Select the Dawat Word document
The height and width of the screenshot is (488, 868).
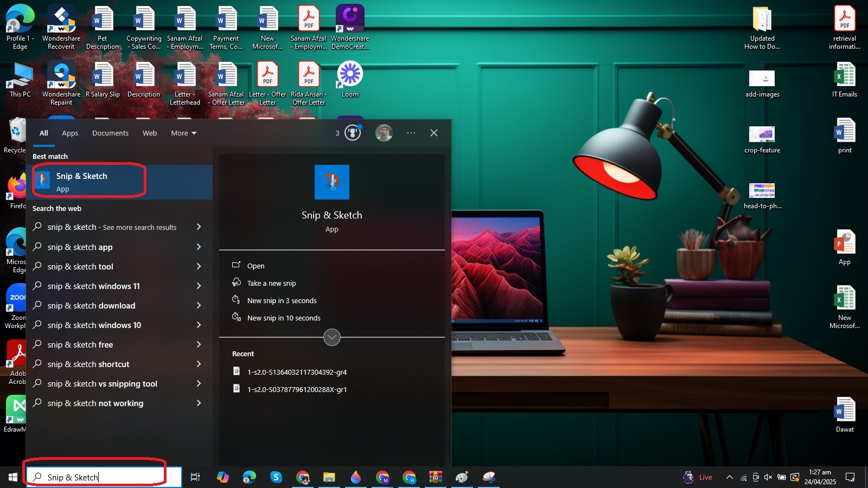[845, 415]
